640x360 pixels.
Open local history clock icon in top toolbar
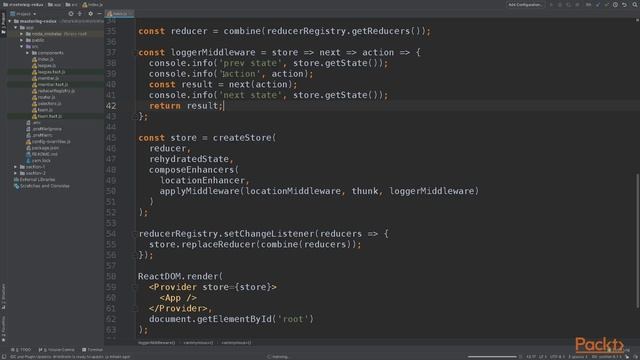(615, 4)
